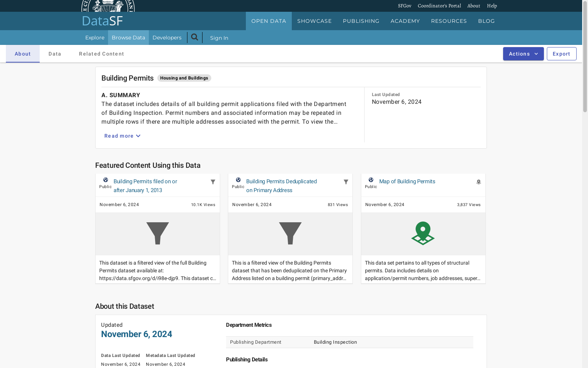This screenshot has height=368, width=588.
Task: Click map icon on Map of Building Permits header
Action: [478, 182]
